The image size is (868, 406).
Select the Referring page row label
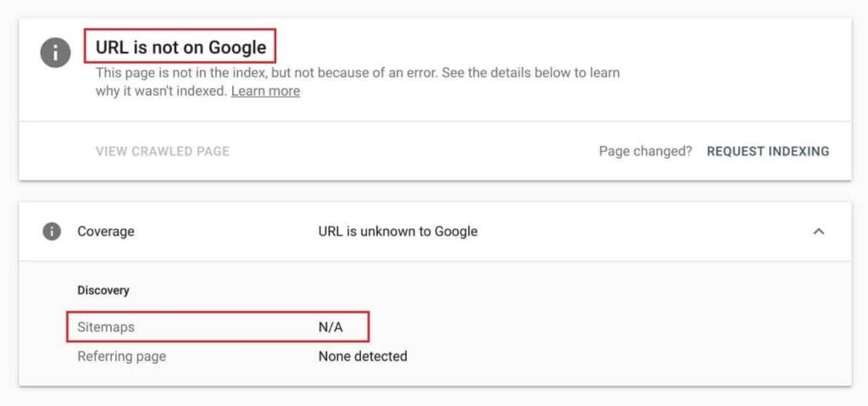[121, 356]
